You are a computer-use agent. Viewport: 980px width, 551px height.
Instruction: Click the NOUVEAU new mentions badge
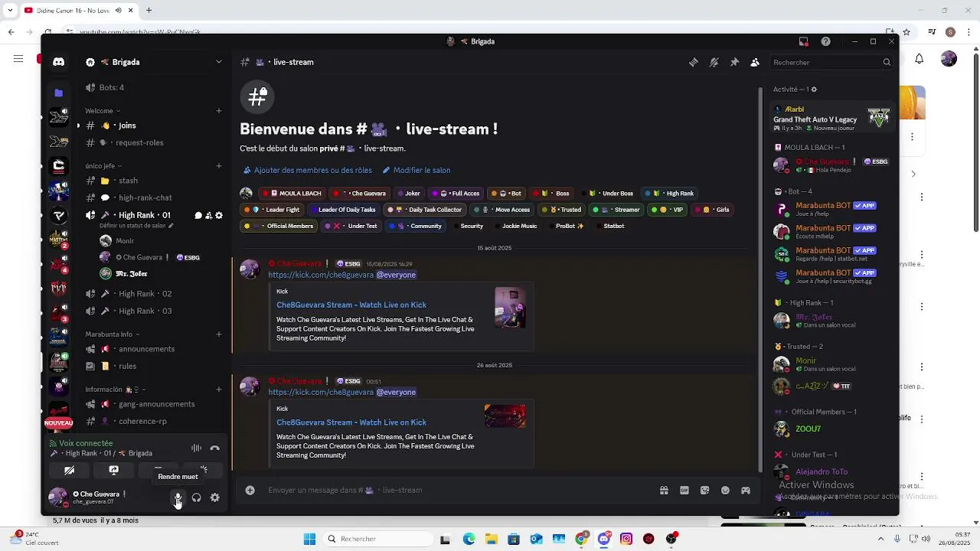click(58, 423)
